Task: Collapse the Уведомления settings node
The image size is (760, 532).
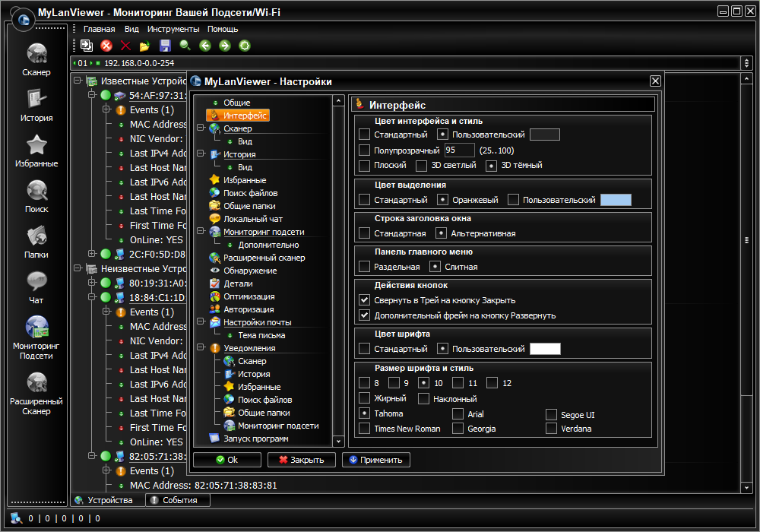Action: coord(201,347)
